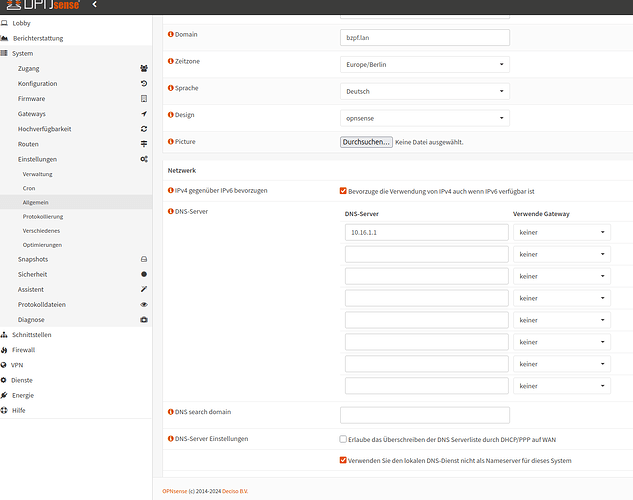The image size is (633, 500).
Task: Show help info icon for Sprache
Action: pos(171,88)
